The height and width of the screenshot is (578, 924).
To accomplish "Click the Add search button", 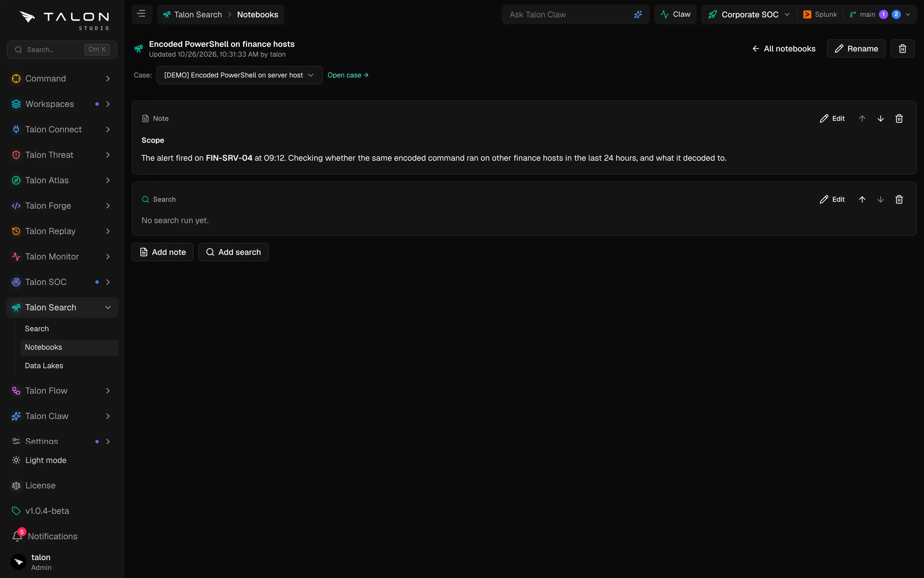I will pos(233,252).
